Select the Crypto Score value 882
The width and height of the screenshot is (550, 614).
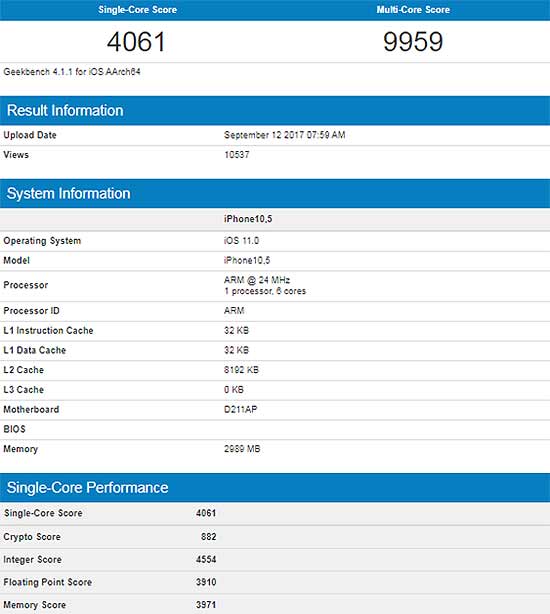208,536
